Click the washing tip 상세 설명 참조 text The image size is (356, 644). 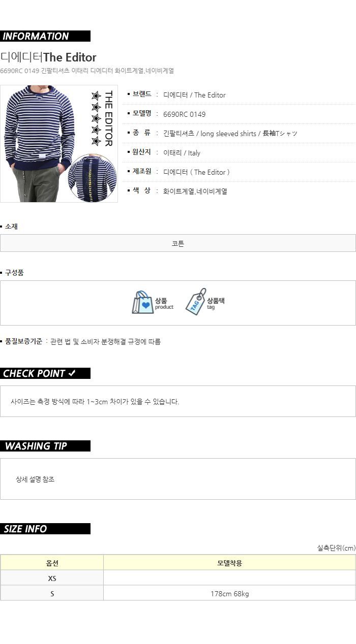[x=35, y=479]
